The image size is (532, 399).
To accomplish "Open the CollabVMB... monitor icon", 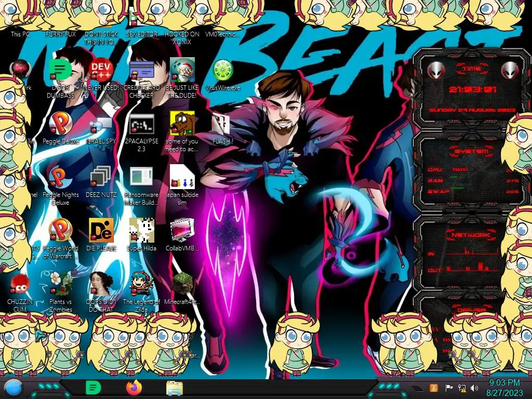I will 182,231.
